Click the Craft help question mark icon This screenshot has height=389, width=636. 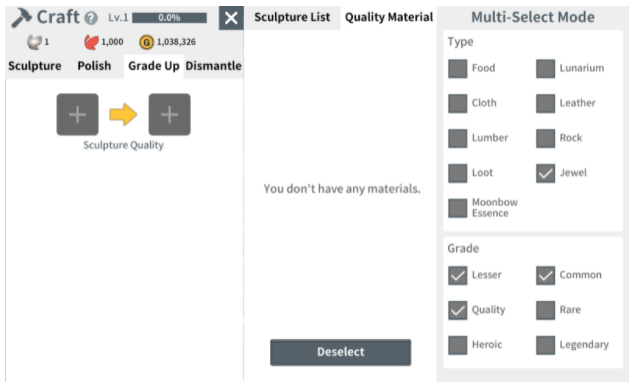[x=91, y=18]
